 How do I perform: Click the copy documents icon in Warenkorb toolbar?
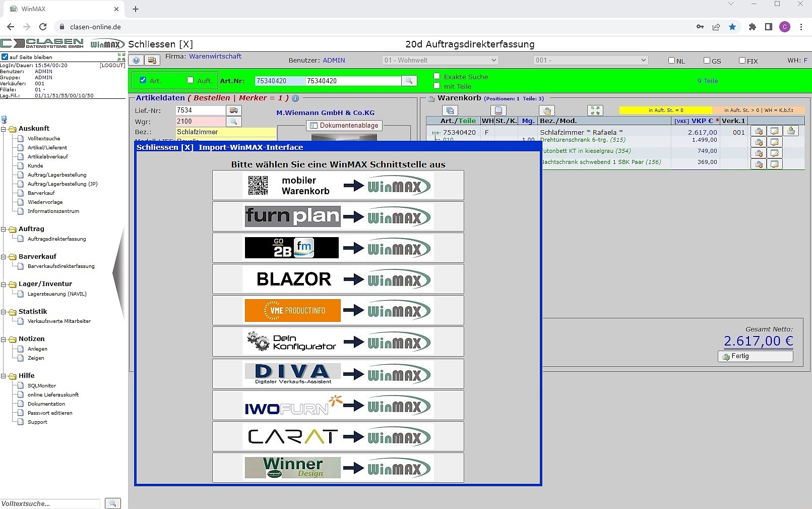(x=450, y=110)
